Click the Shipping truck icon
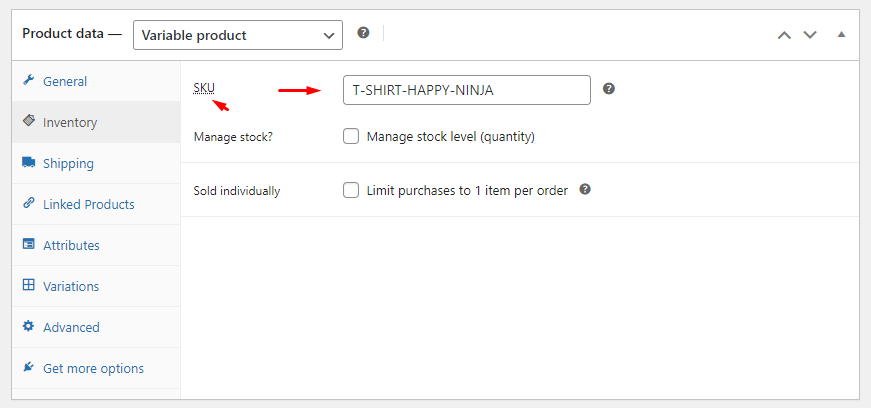871x408 pixels. pos(28,162)
